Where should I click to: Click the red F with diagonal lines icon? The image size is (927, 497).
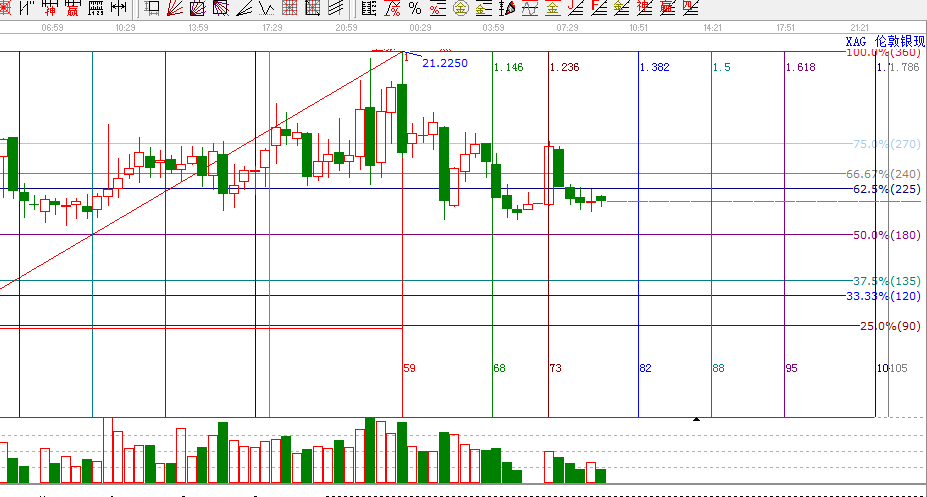pos(598,8)
